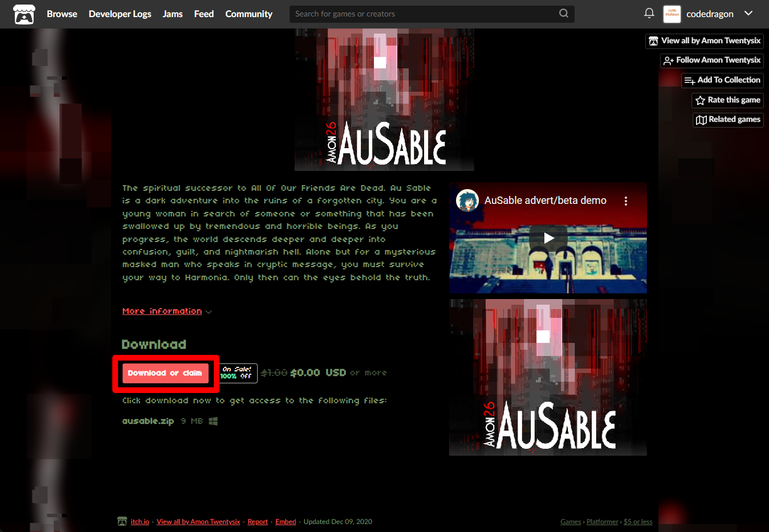View all by Amon Twentysix button
Viewport: 769px width, 532px height.
coord(705,41)
